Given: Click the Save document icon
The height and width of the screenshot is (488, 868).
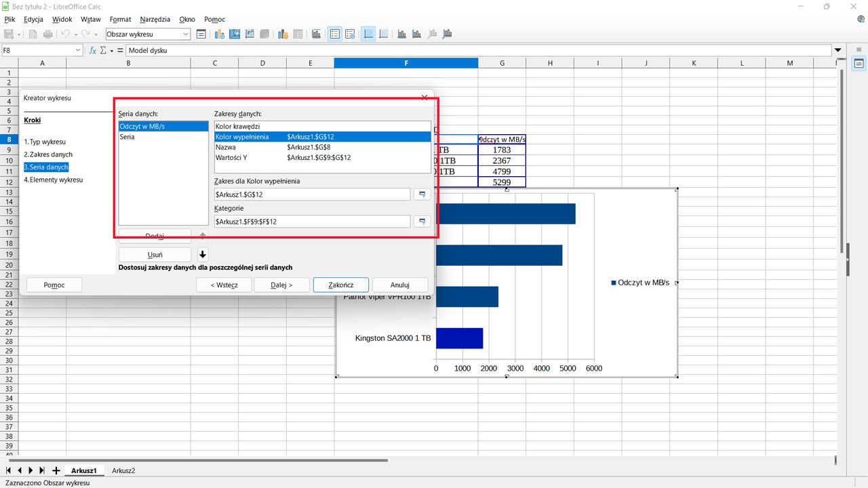Looking at the screenshot, I should pos(9,34).
